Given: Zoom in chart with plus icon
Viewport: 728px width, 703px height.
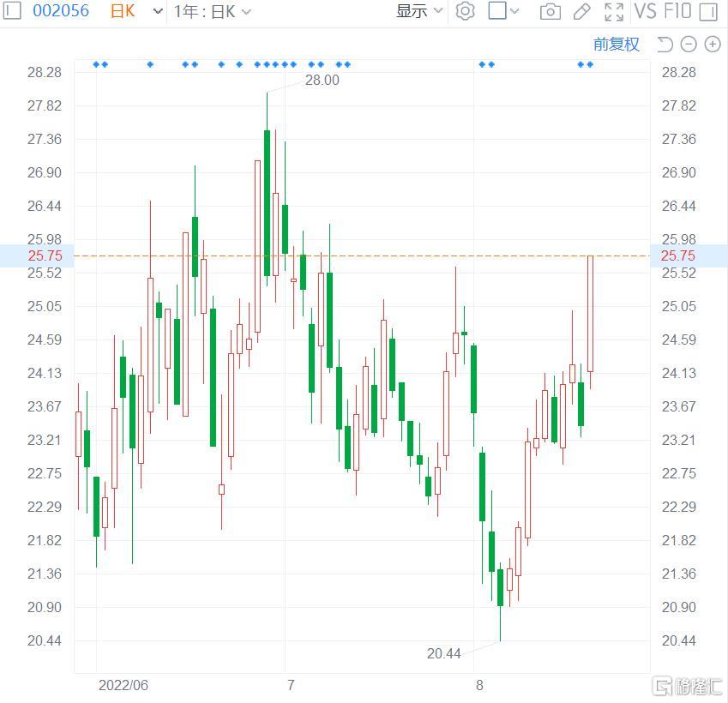Looking at the screenshot, I should pos(713,44).
